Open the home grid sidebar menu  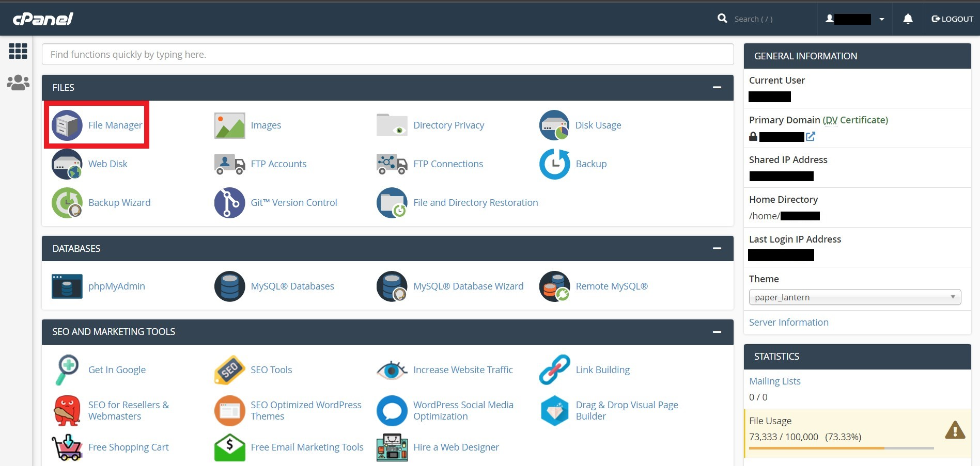[x=18, y=51]
